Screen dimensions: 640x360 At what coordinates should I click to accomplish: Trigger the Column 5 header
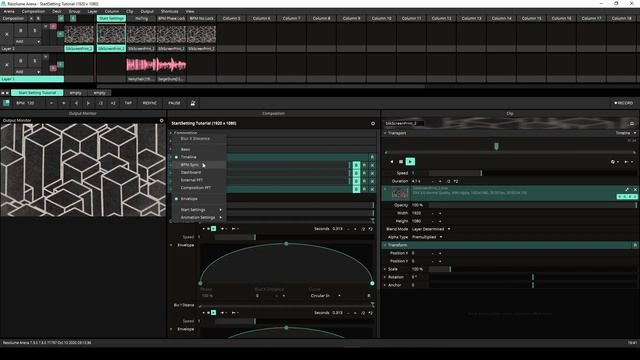[x=231, y=18]
